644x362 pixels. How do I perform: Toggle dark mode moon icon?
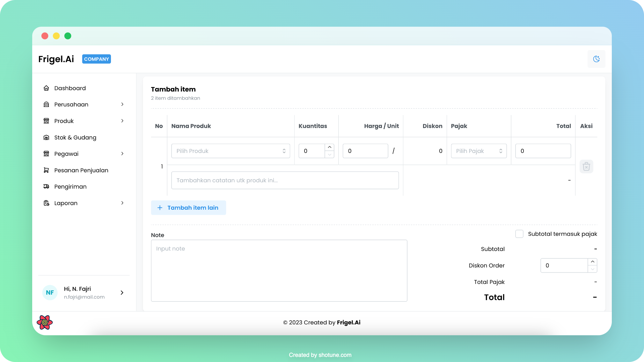(x=596, y=59)
